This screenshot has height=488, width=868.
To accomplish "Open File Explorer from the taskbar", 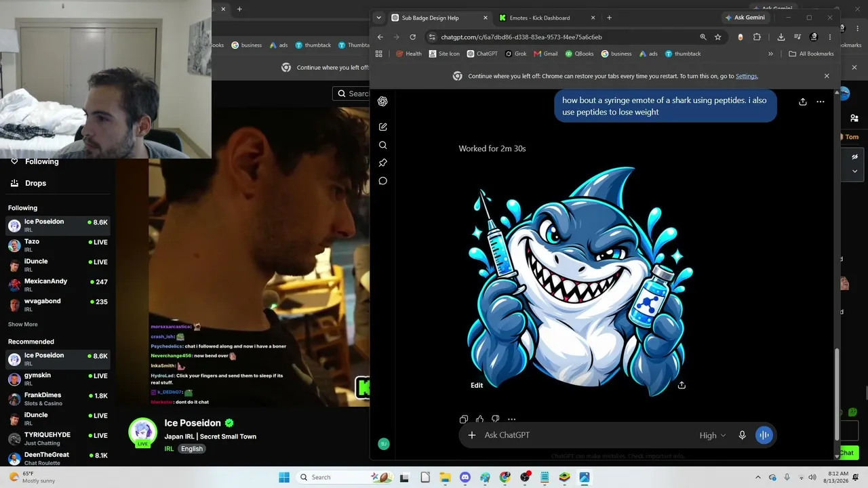I will pos(445,477).
